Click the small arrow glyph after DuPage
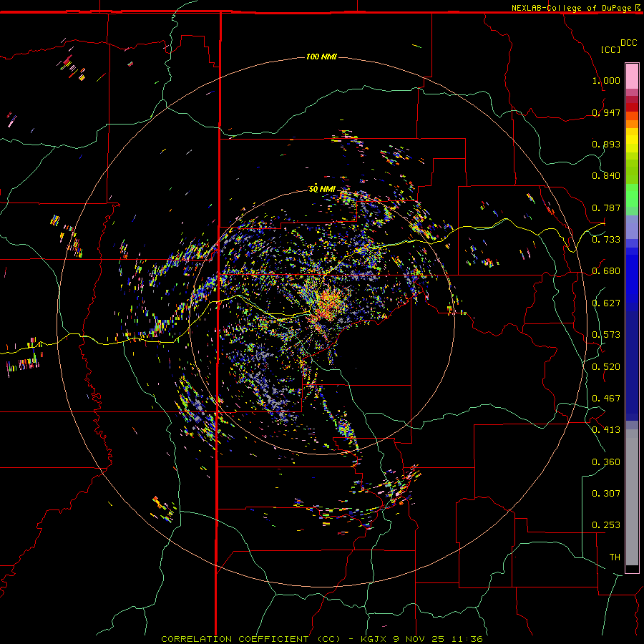 (638, 7)
